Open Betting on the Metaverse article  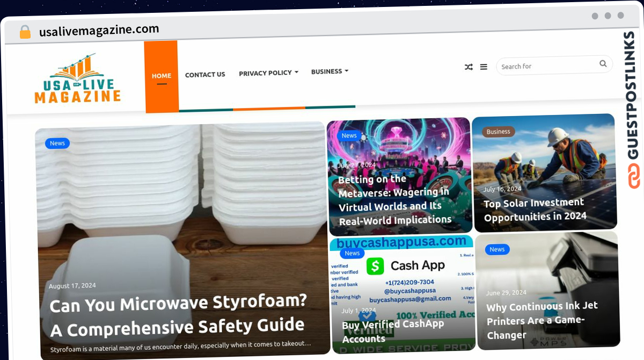394,199
